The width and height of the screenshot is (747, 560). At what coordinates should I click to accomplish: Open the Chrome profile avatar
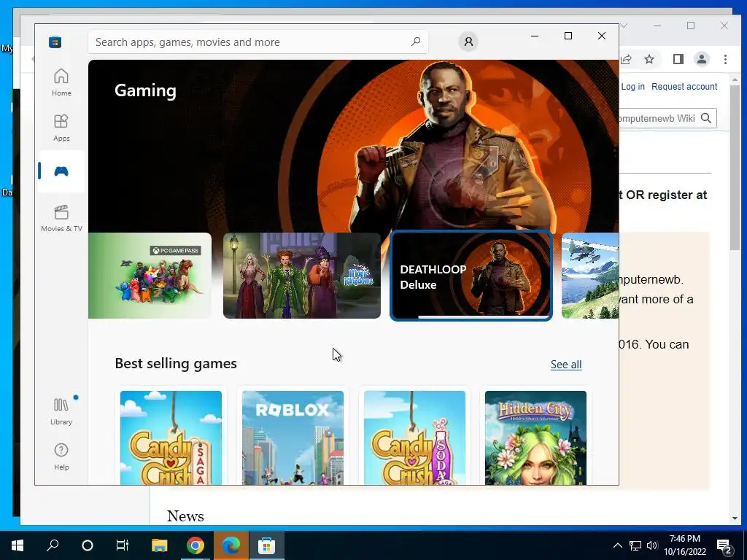tap(702, 59)
